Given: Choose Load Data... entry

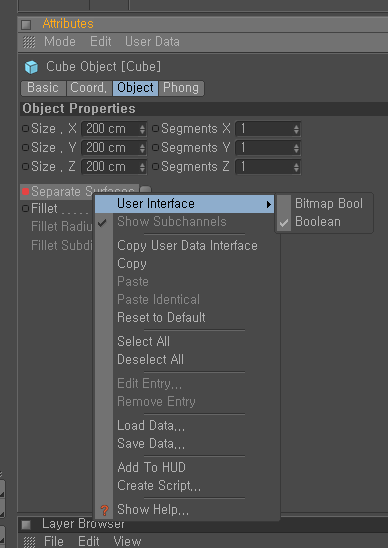Looking at the screenshot, I should [x=151, y=426].
